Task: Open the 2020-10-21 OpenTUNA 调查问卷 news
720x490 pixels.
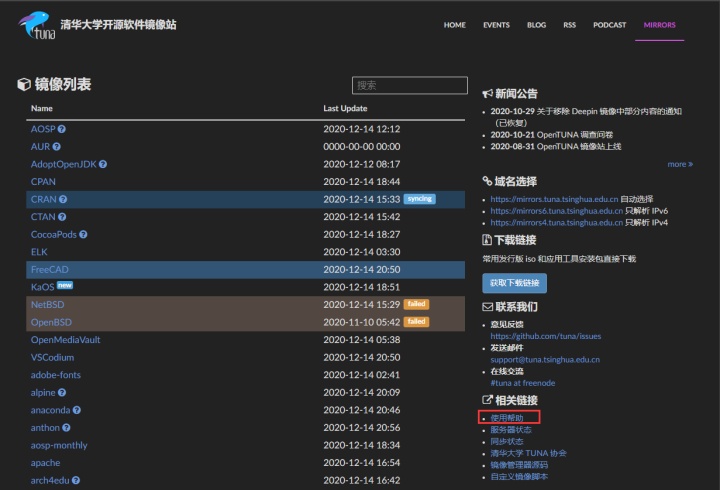Action: click(x=551, y=135)
